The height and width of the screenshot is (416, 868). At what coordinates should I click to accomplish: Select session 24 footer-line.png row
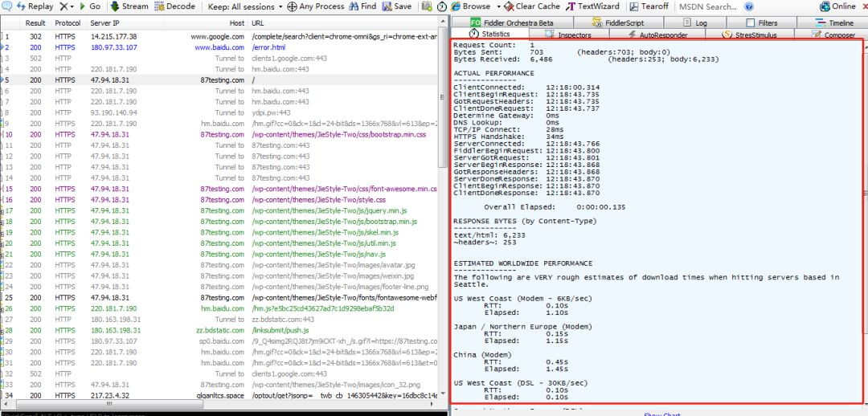[x=219, y=287]
